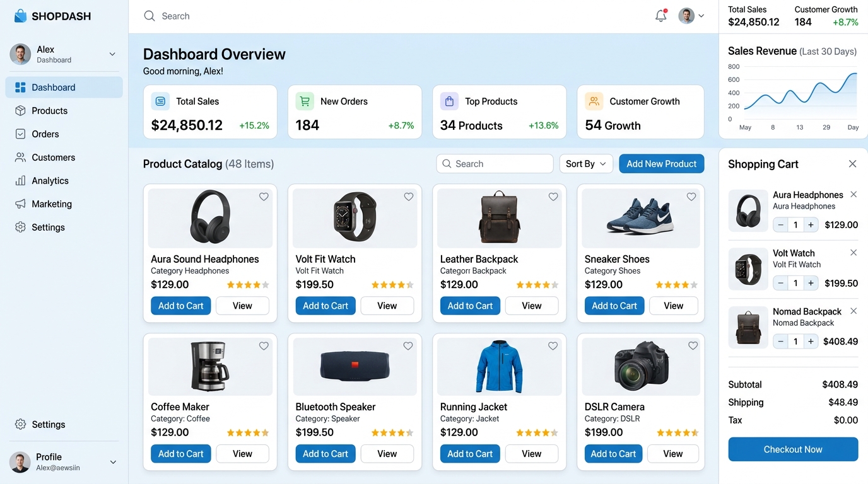868x484 pixels.
Task: Click the Total Sales card icon
Action: pyautogui.click(x=160, y=101)
